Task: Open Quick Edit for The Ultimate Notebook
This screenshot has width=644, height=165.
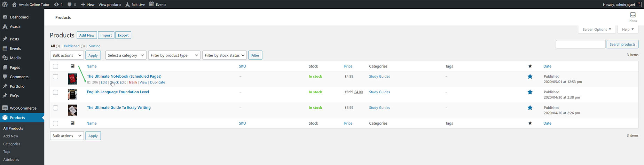Action: pyautogui.click(x=118, y=82)
